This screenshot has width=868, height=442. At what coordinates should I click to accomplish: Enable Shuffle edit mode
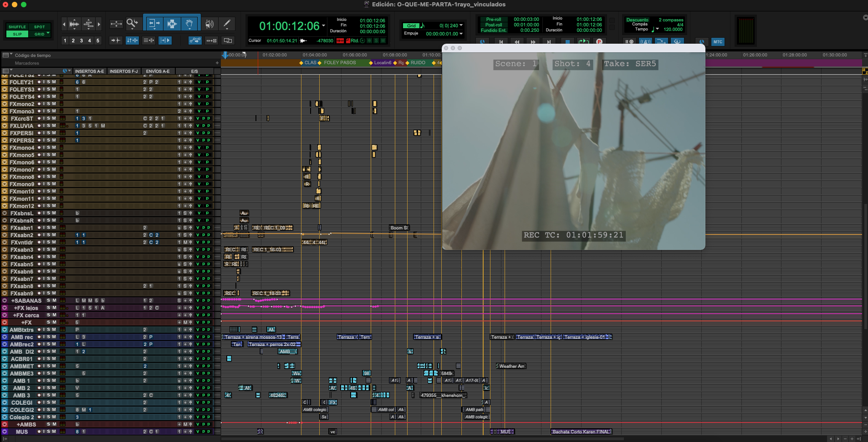[17, 27]
